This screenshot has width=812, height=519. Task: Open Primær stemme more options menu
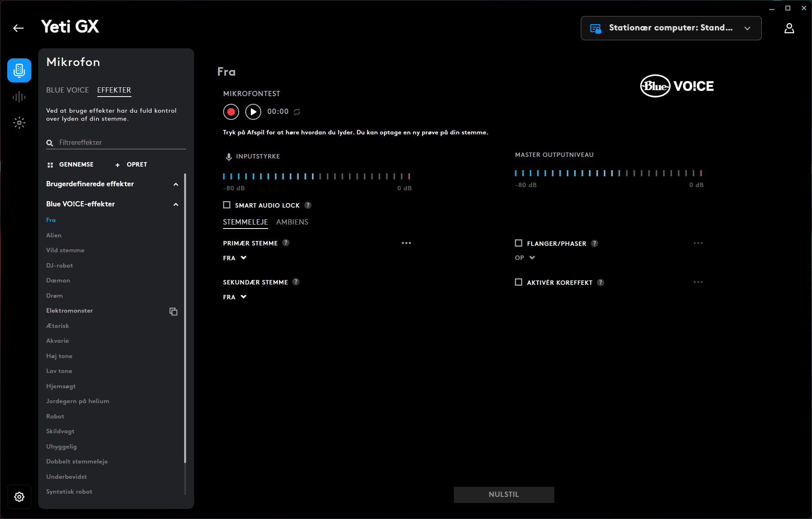click(x=406, y=243)
